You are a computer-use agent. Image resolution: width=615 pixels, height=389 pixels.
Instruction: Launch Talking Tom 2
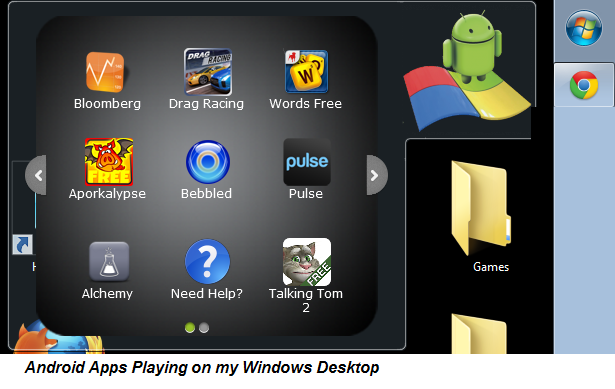click(x=307, y=262)
